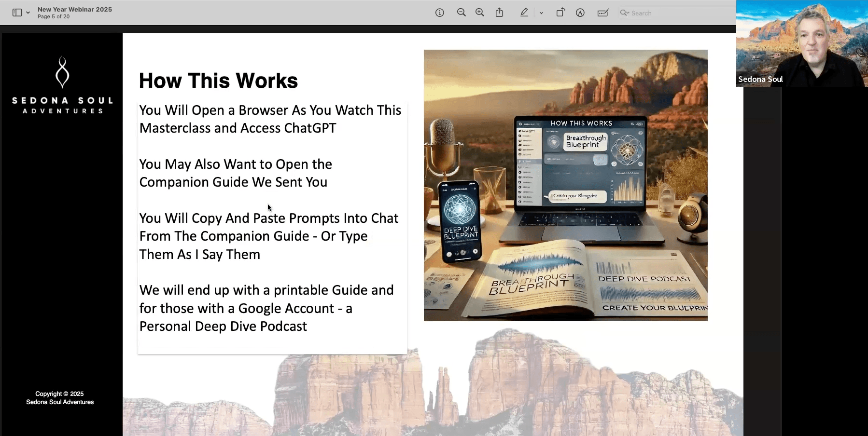Click the How This Works slide image
Image resolution: width=868 pixels, height=436 pixels.
(565, 185)
